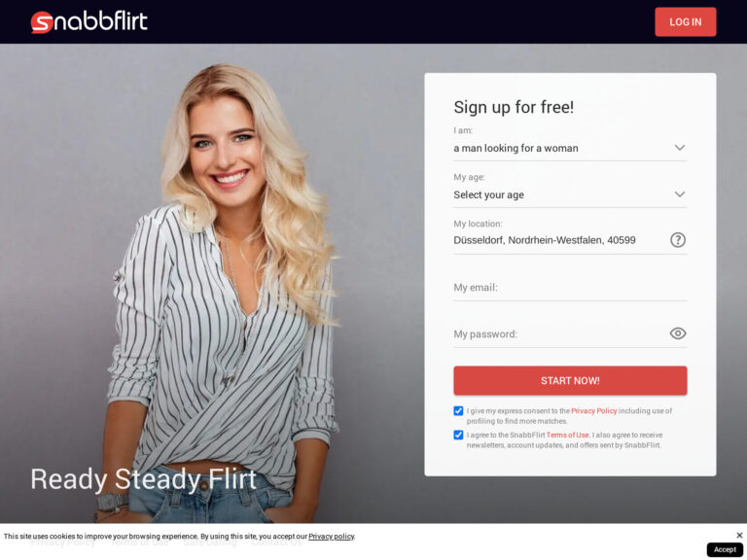Click the Ready Steady Flirt tagline
Screen dimensions: 747x560
[143, 479]
